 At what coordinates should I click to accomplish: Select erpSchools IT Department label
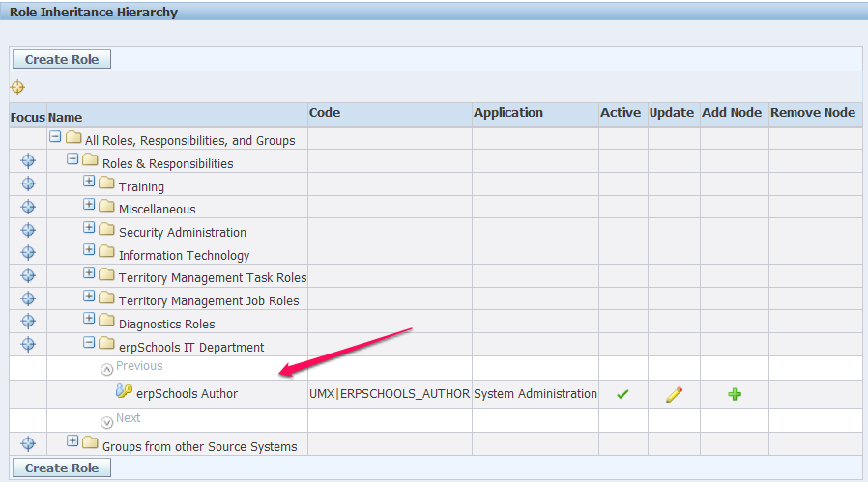pyautogui.click(x=191, y=347)
